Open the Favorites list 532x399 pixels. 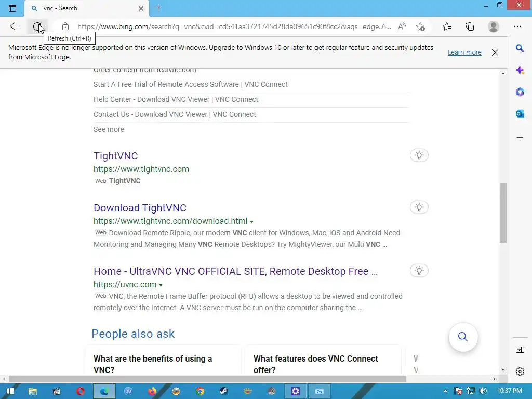447,26
